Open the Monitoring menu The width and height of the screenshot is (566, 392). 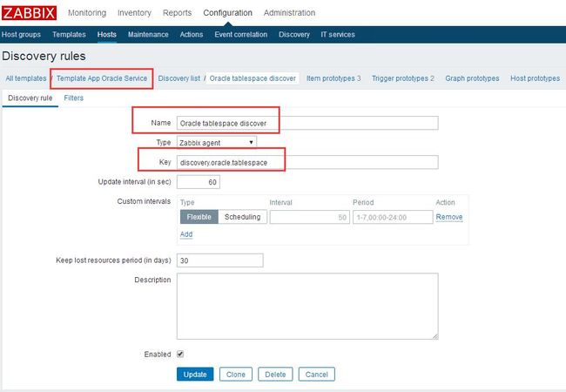coord(87,13)
